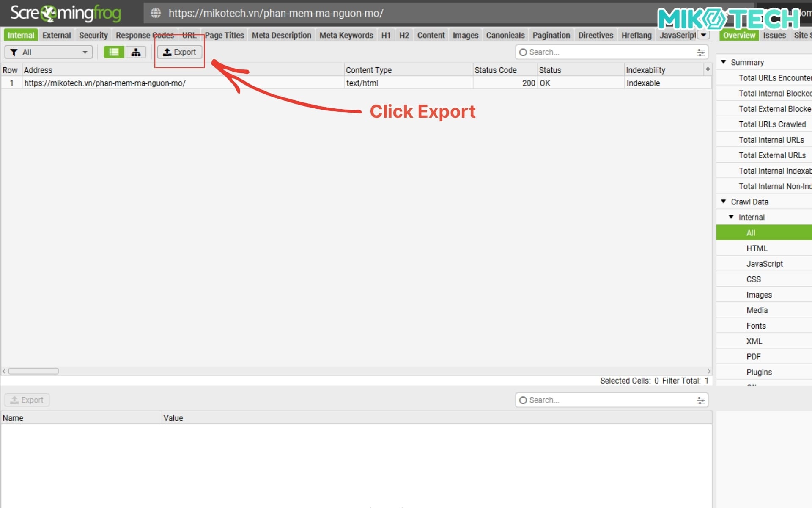Click the globe icon in the address bar
812x508 pixels.
[155, 13]
